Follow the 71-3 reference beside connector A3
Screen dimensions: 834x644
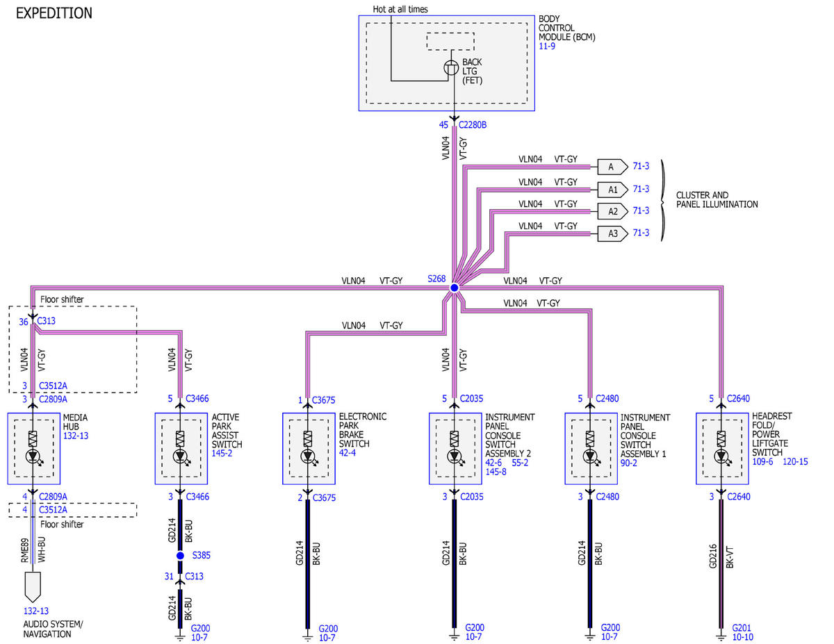(x=641, y=233)
